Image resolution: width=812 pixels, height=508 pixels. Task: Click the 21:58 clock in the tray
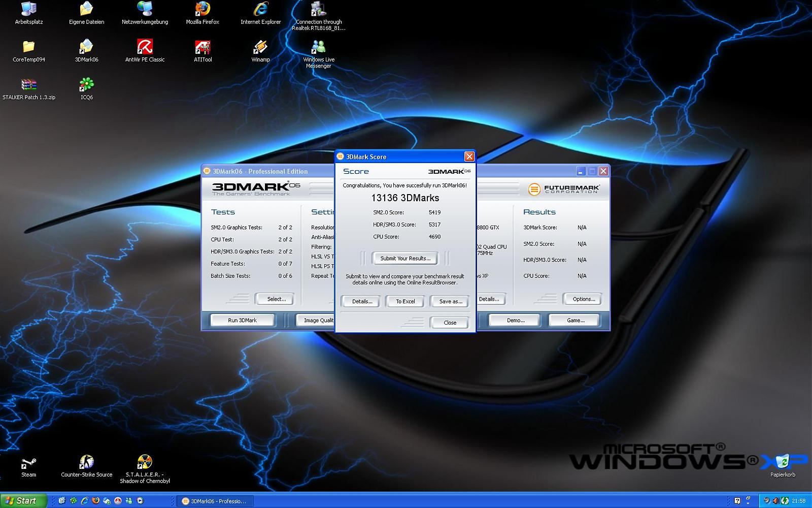798,501
